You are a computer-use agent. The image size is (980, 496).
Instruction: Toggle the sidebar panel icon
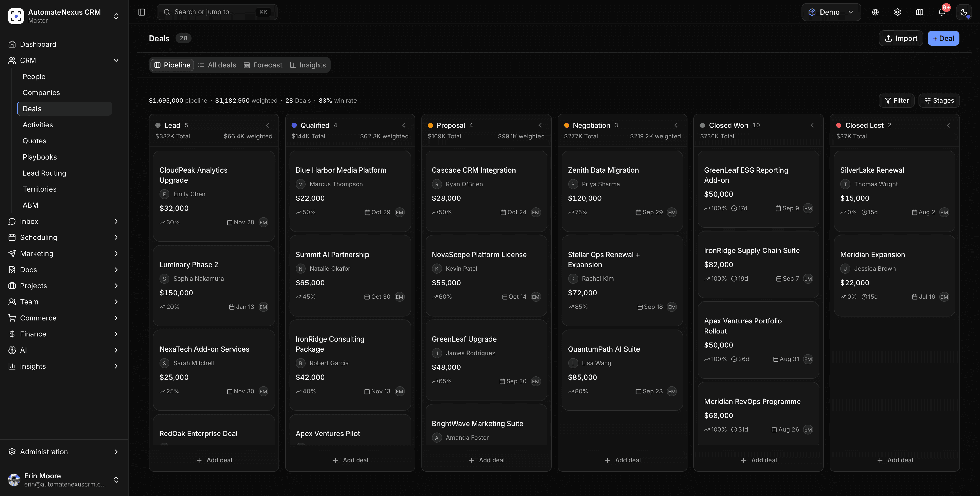(x=142, y=12)
